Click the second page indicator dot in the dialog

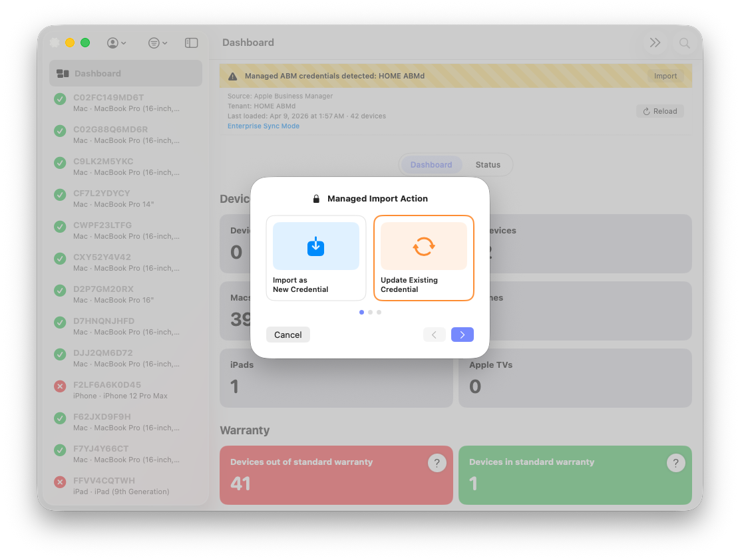tap(370, 312)
